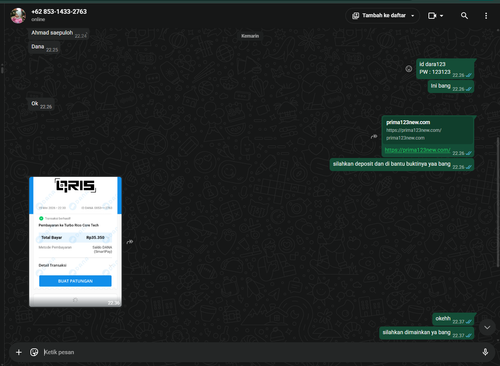Record a voice message with microphone

[x=485, y=352]
